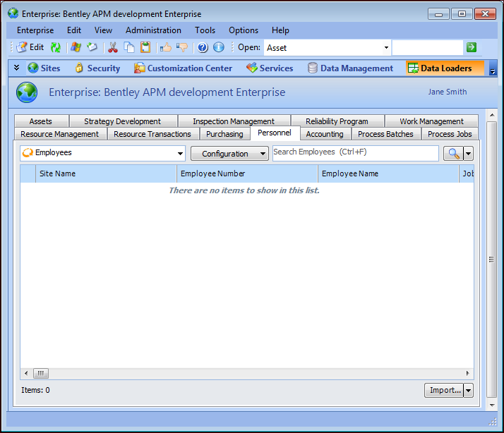Open the Edit menu in menu bar
504x433 pixels.
[74, 30]
